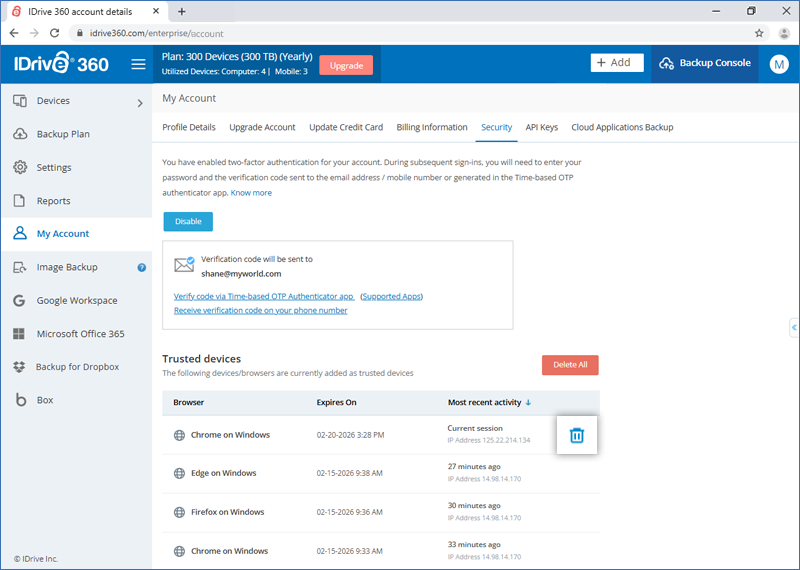Image resolution: width=800 pixels, height=570 pixels.
Task: Switch to the Billing Information tab
Action: coord(432,128)
